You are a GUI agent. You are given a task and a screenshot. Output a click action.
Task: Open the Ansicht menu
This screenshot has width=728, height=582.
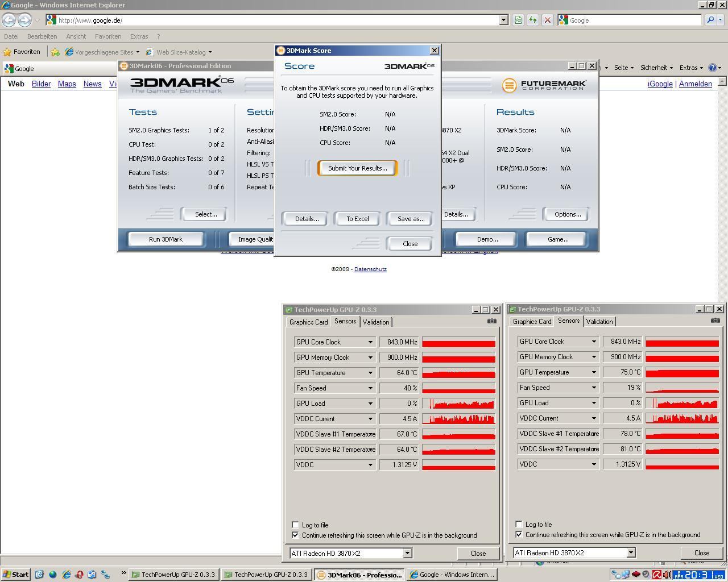[x=76, y=36]
